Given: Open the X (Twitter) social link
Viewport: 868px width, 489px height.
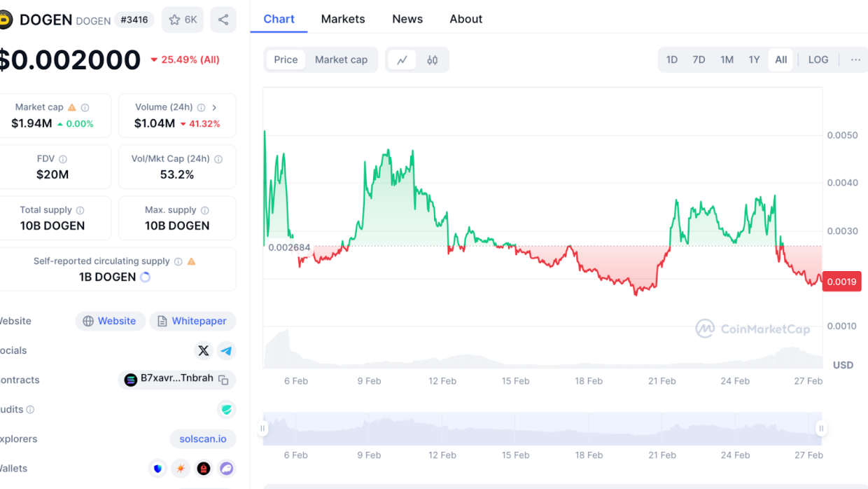Looking at the screenshot, I should point(204,350).
